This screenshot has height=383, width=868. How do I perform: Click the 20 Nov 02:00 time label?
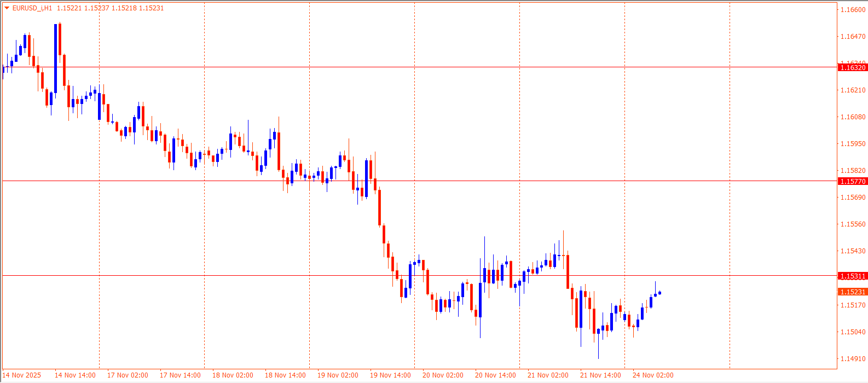pyautogui.click(x=443, y=375)
